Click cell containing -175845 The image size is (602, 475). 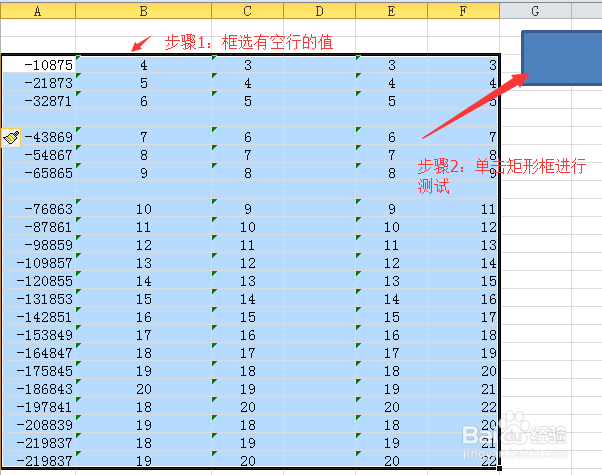point(38,371)
